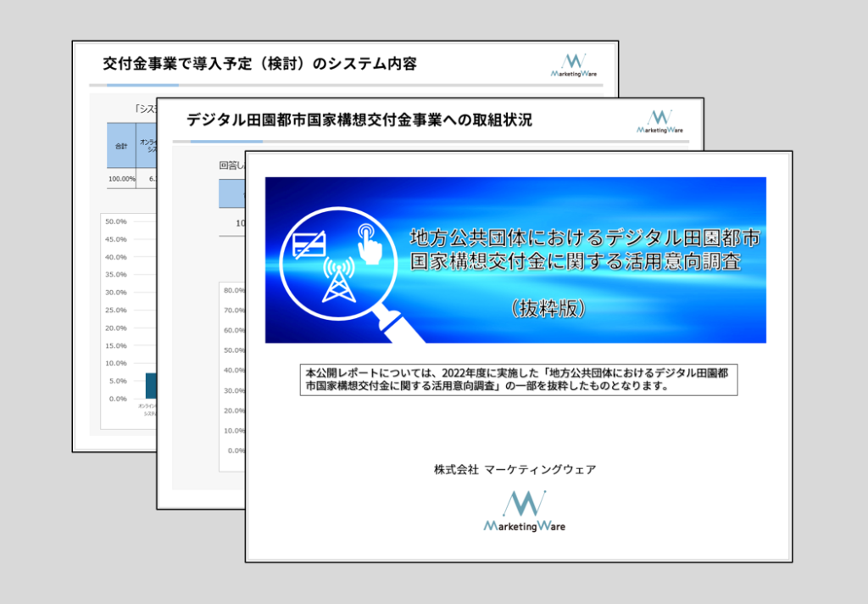Viewport: 868px width, 604px height.
Task: Click the 50.0% axis label on back slide chart
Action: pyautogui.click(x=116, y=221)
